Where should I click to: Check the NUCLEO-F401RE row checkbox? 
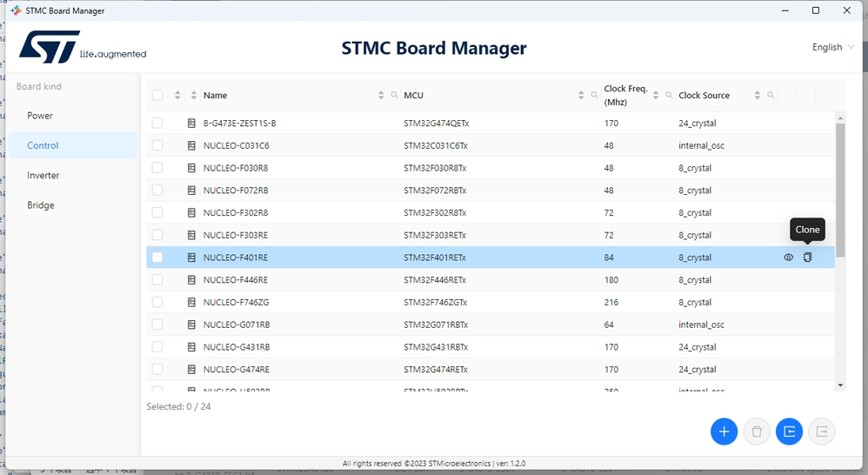(157, 258)
